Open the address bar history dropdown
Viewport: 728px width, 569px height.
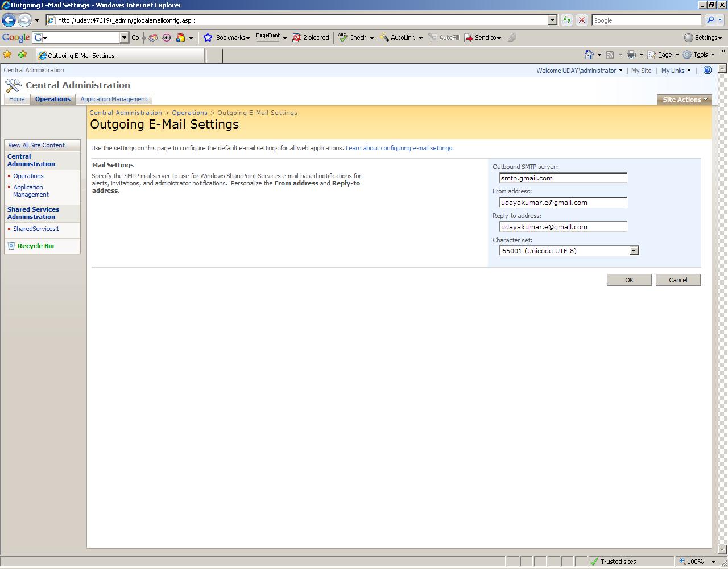tap(552, 20)
